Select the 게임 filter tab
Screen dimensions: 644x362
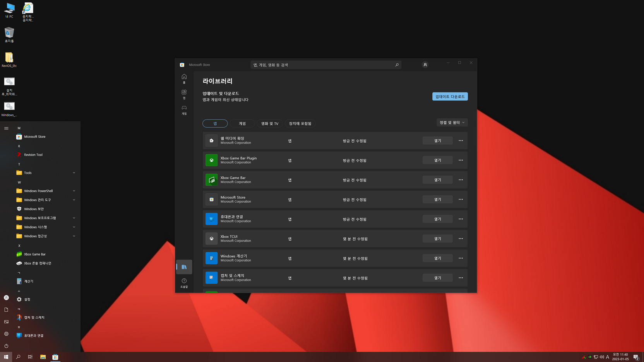pyautogui.click(x=242, y=123)
